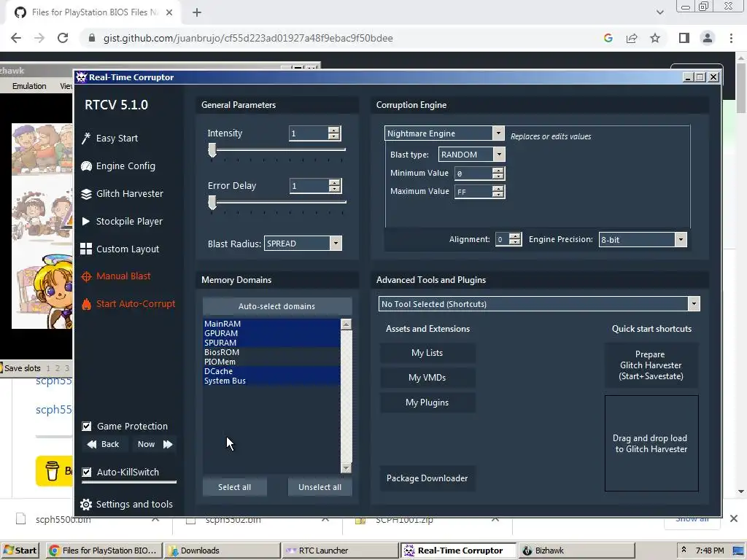Open the Chrome profile avatar
This screenshot has width=747, height=560.
[x=708, y=38]
